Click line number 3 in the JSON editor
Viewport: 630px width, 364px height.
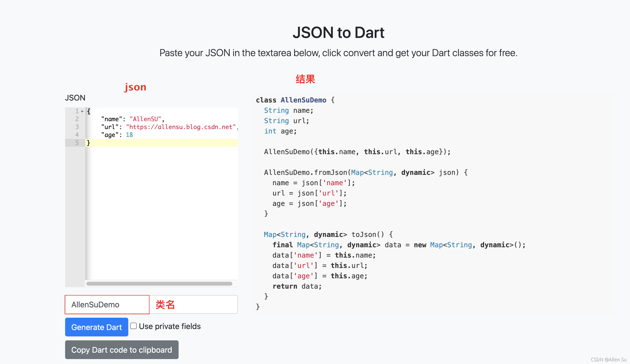click(x=77, y=127)
